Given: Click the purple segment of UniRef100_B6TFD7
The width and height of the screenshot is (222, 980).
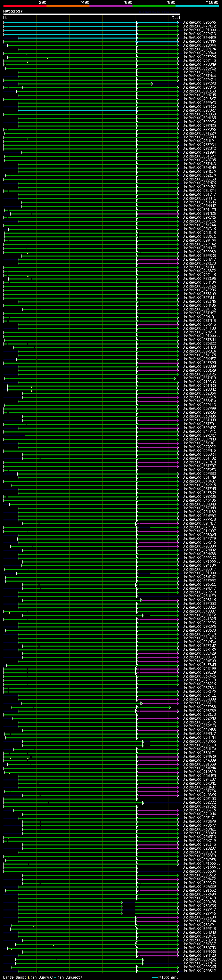Looking at the screenshot, I should pos(158,466).
